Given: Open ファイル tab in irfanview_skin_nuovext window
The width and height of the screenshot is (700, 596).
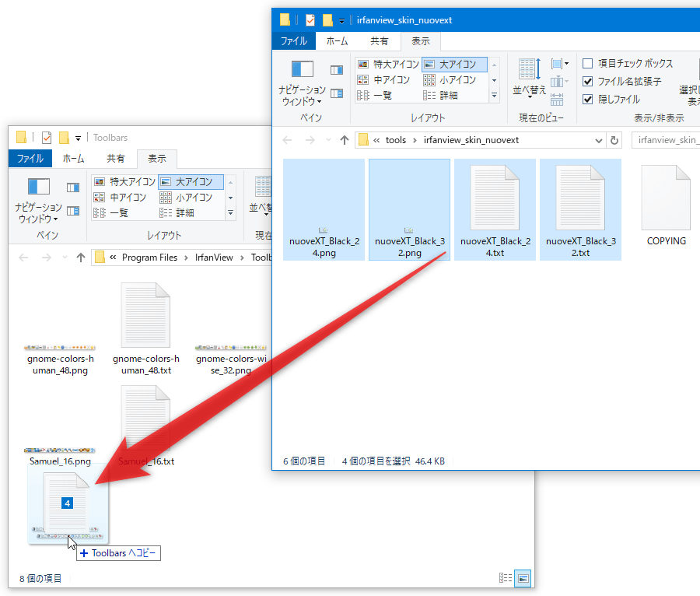Looking at the screenshot, I should (x=294, y=41).
